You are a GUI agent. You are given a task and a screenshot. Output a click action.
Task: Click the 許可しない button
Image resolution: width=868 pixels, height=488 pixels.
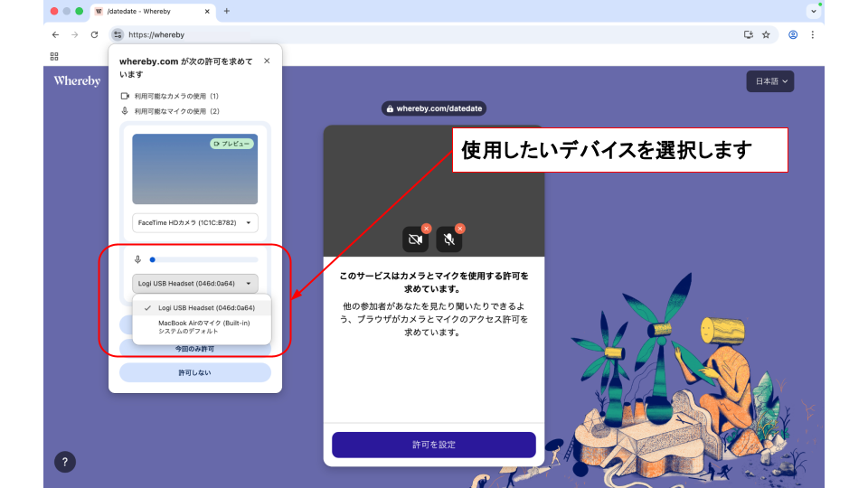195,372
